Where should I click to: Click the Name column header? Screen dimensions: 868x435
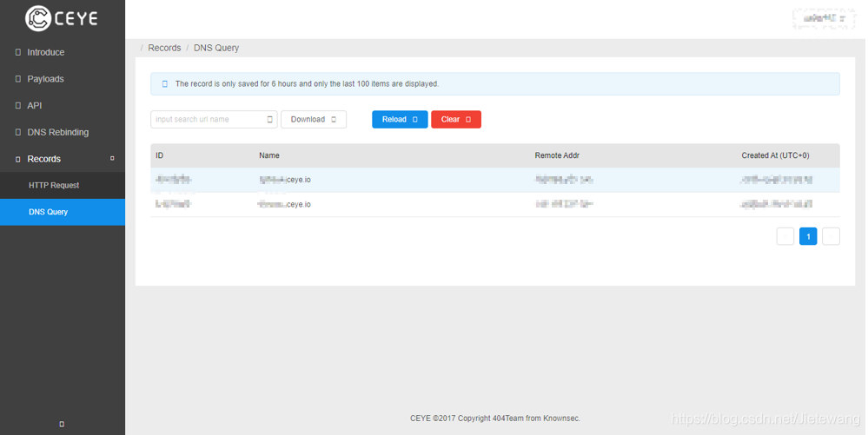pos(269,155)
